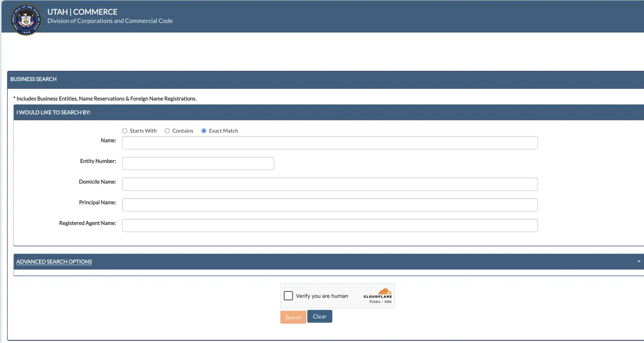Click the Division of Corporations subtitle
Viewport: 644px width, 343px height.
pyautogui.click(x=110, y=21)
